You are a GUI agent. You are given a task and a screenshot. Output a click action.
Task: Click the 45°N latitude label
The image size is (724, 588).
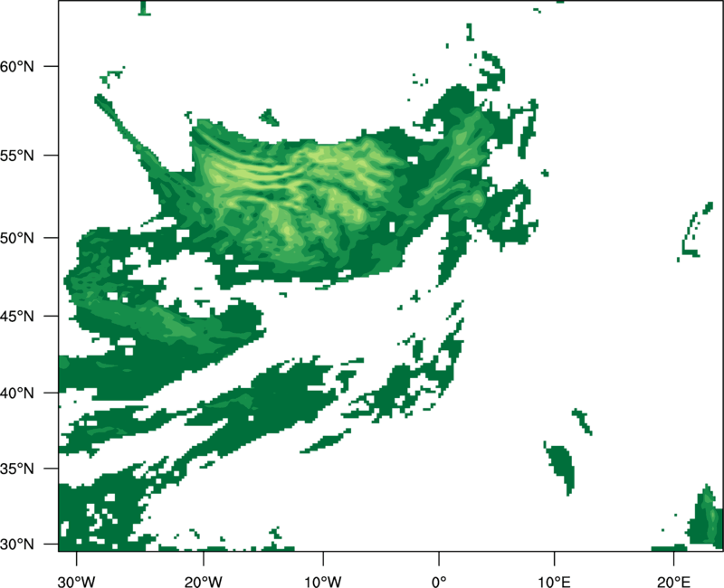(17, 316)
